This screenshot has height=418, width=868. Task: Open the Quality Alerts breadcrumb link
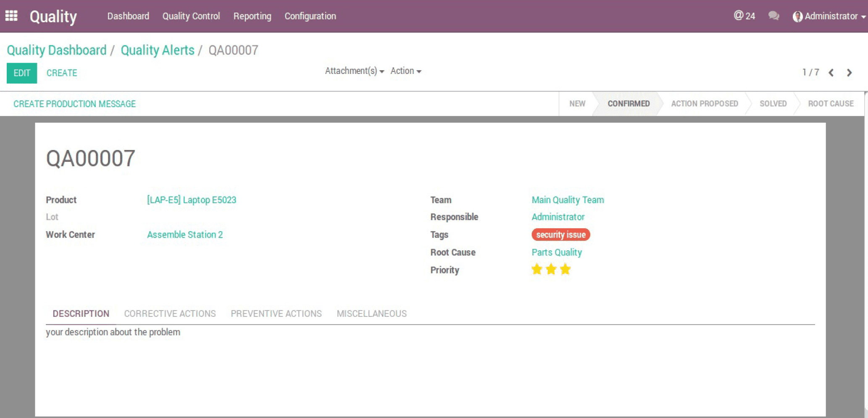[x=157, y=50]
